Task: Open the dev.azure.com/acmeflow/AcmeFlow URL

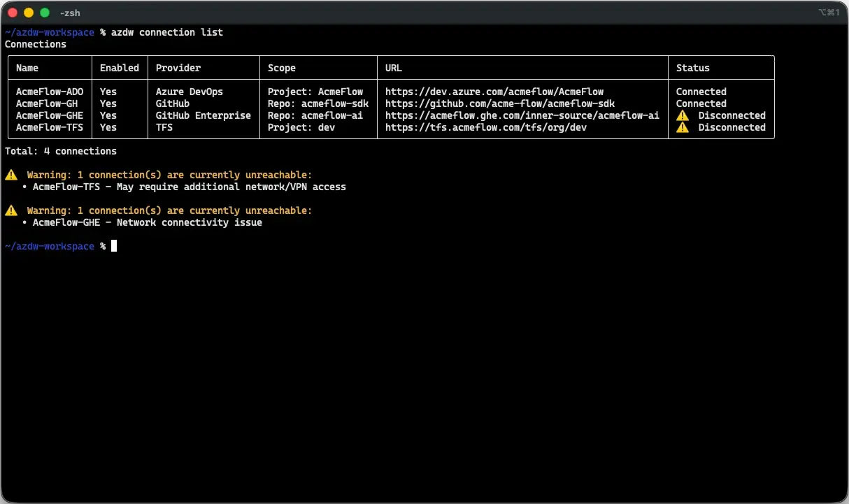Action: [x=494, y=92]
